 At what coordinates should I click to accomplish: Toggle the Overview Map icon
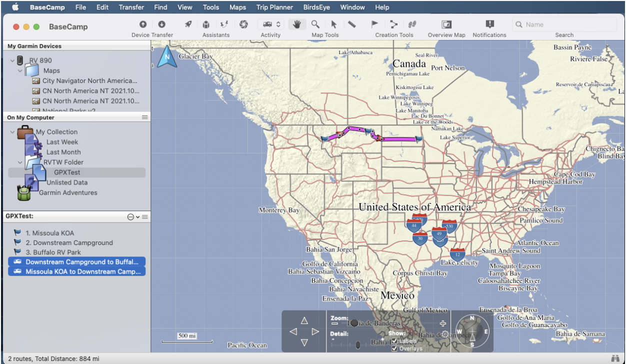click(x=446, y=24)
